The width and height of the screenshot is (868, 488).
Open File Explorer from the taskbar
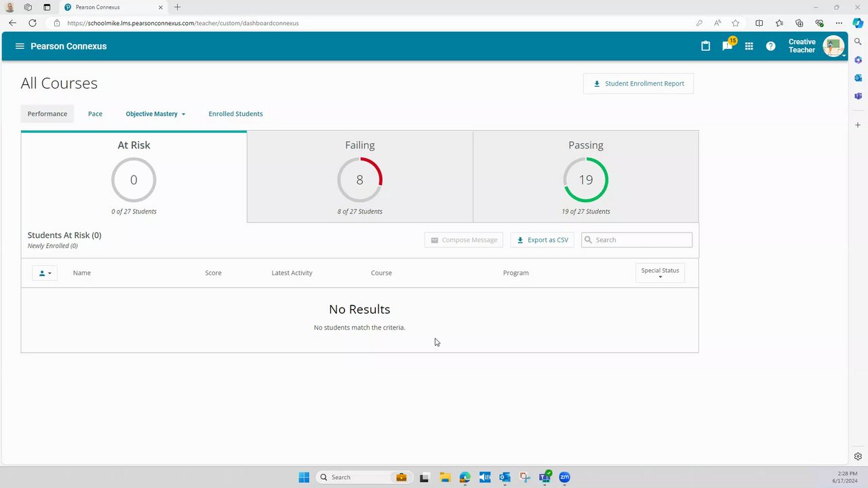pyautogui.click(x=444, y=477)
